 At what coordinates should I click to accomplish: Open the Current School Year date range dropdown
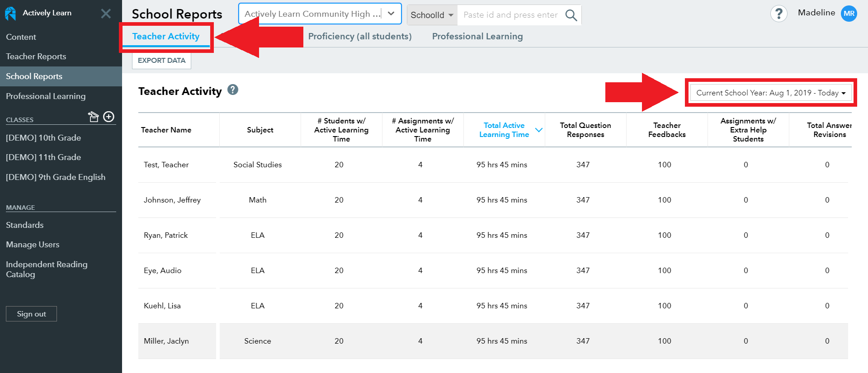(771, 93)
